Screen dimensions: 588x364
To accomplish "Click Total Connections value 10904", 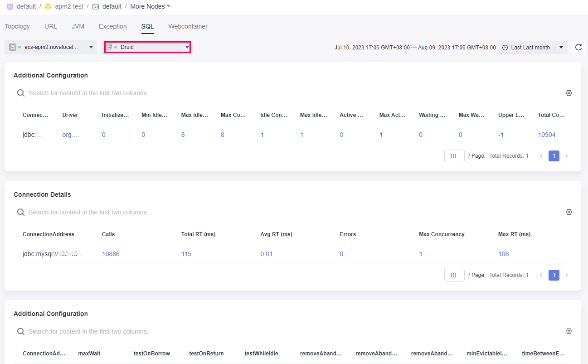I will pyautogui.click(x=547, y=135).
